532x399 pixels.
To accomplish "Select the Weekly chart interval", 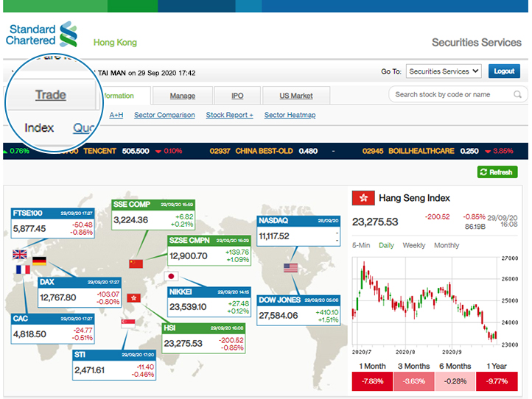I will pyautogui.click(x=413, y=245).
